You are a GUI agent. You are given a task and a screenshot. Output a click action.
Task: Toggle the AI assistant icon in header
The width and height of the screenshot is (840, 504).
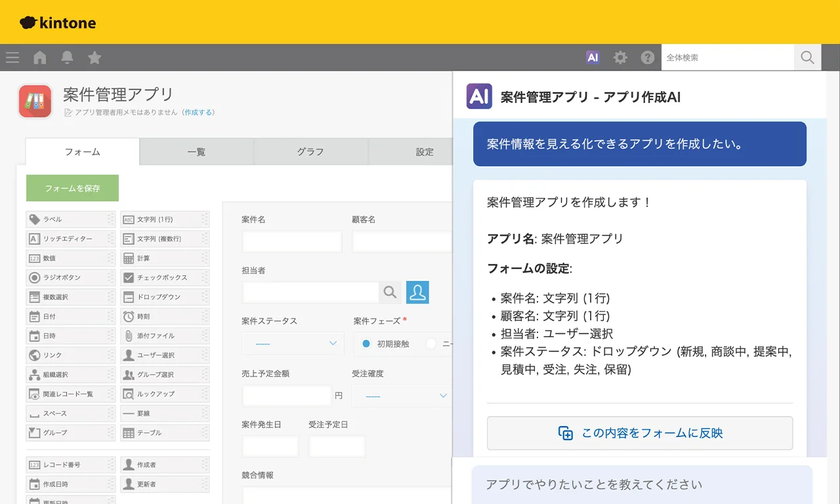point(593,58)
